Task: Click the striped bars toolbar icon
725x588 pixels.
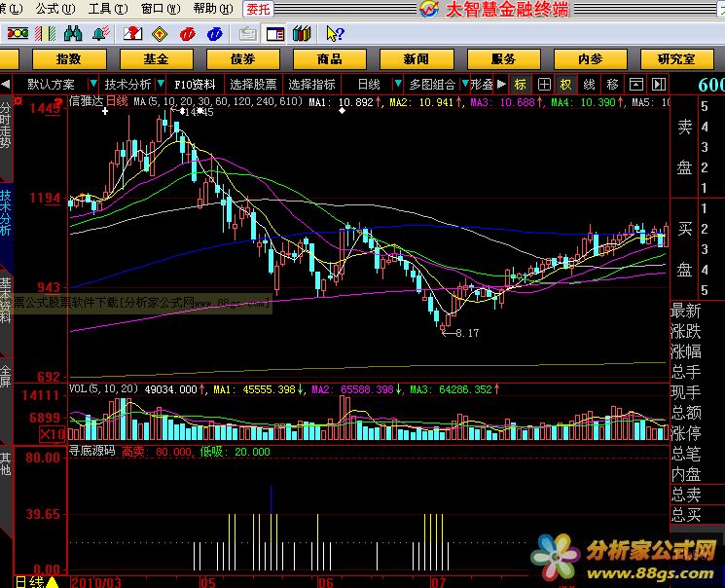Action: tap(46, 34)
